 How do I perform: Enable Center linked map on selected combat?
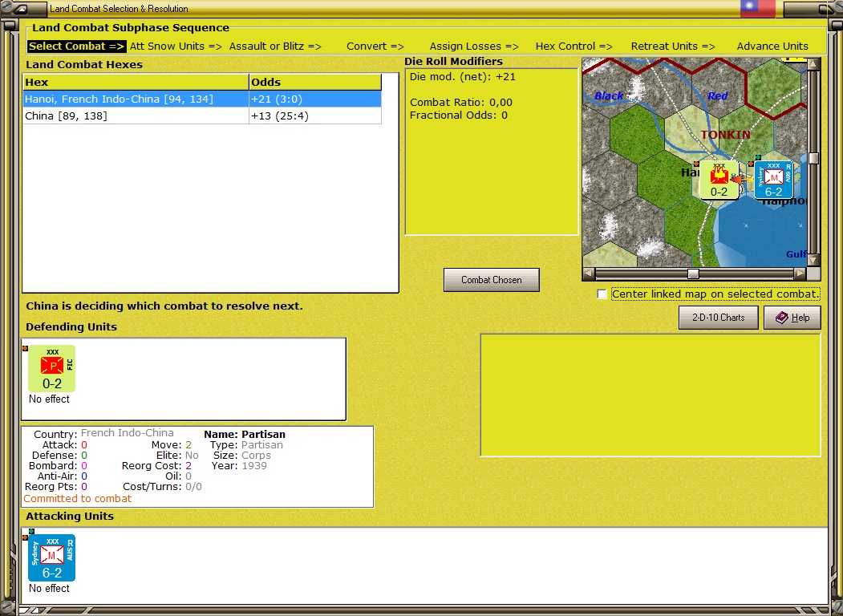[602, 294]
